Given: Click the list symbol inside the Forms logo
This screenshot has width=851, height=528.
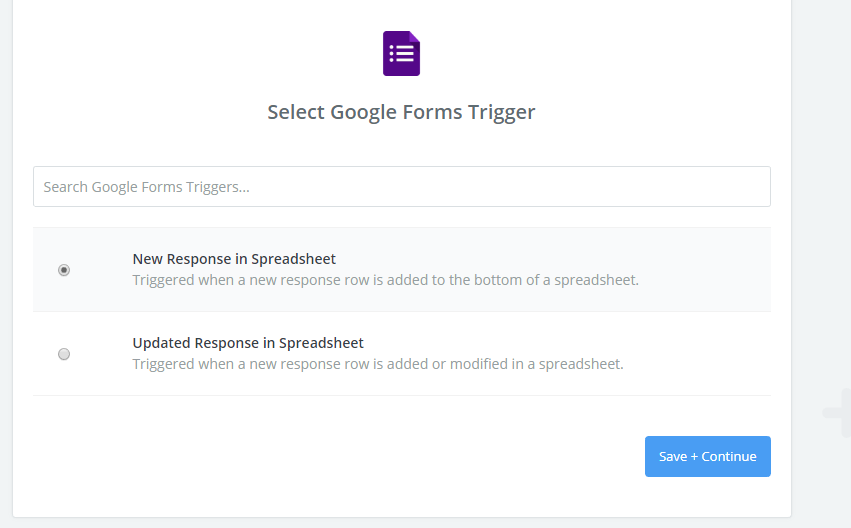Looking at the screenshot, I should pos(400,55).
